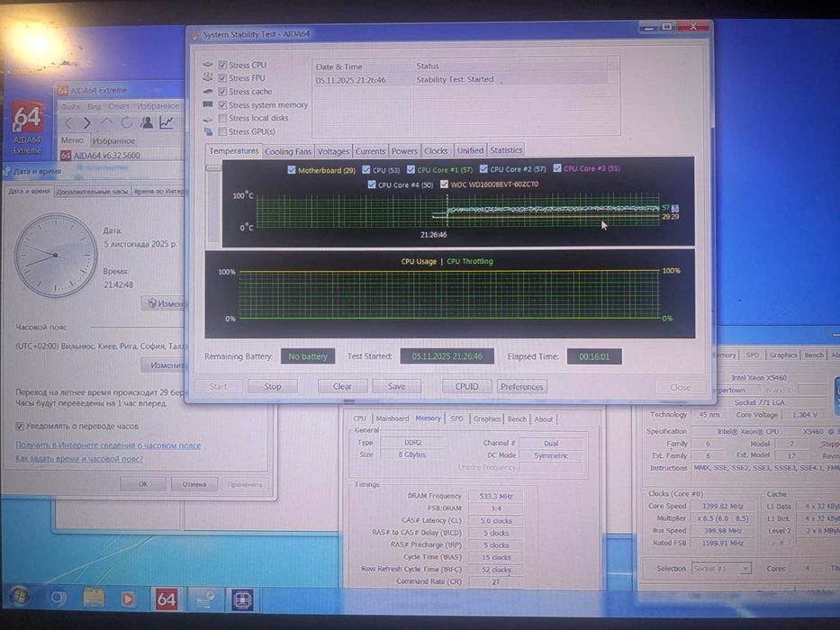840x630 pixels.
Task: Switch to the Voltages tab
Action: [x=333, y=151]
